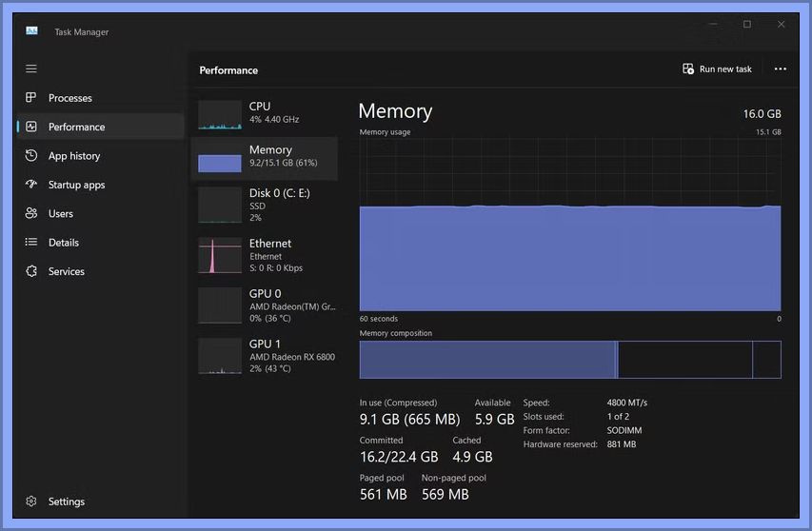Click the AMD Radeon(TM) Gr... GPU 0 text
This screenshot has height=531, width=812.
(x=292, y=306)
